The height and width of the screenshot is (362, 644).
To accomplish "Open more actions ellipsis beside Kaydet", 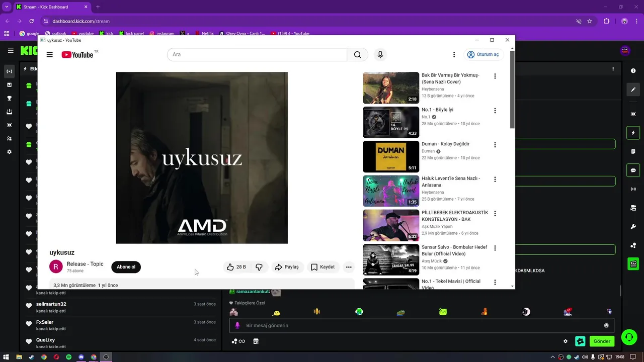I will coord(349,267).
